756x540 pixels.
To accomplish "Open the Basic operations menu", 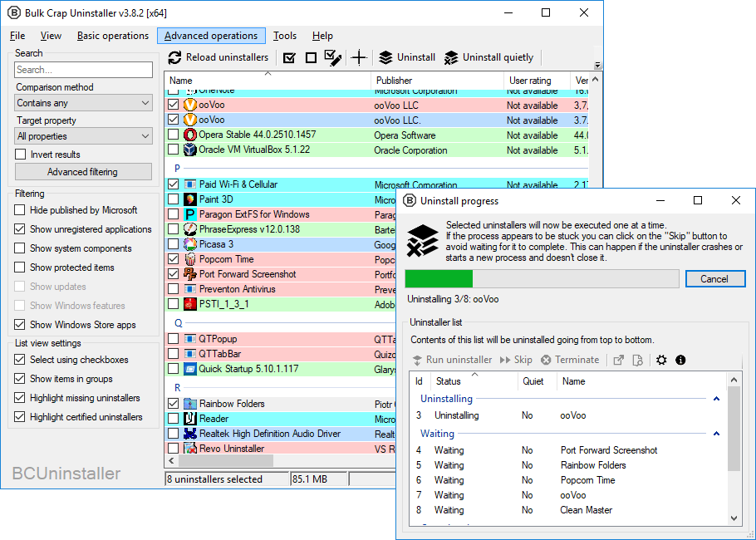I will coord(113,36).
